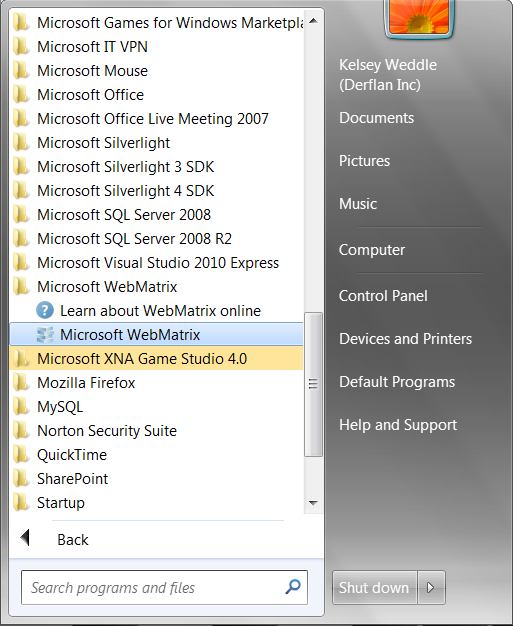This screenshot has width=513, height=626.
Task: Open Pictures from the Start menu
Action: pos(364,160)
